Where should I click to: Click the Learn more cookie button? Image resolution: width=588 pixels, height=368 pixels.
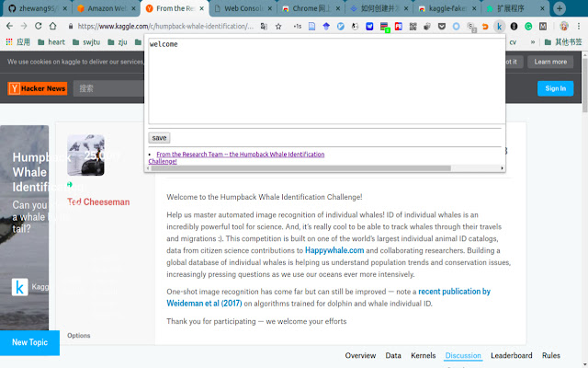[x=550, y=62]
